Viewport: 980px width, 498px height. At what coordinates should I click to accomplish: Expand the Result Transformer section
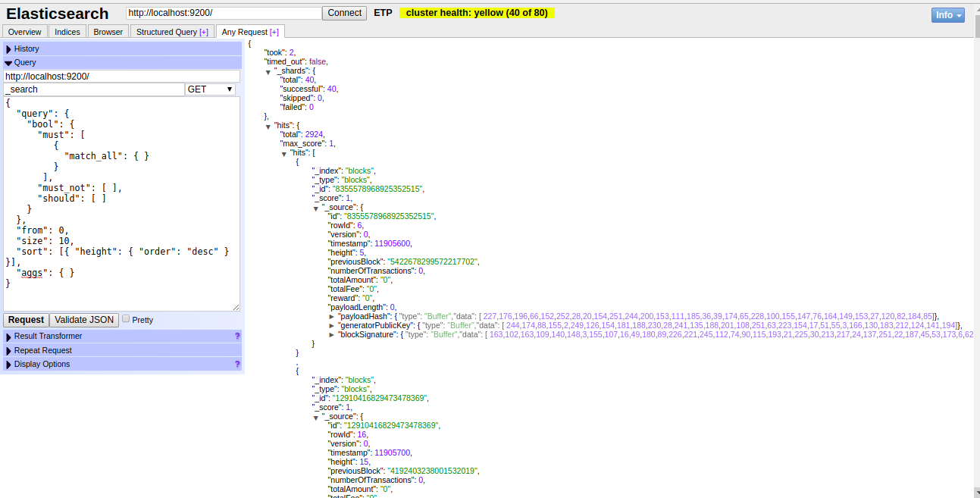pyautogui.click(x=122, y=336)
